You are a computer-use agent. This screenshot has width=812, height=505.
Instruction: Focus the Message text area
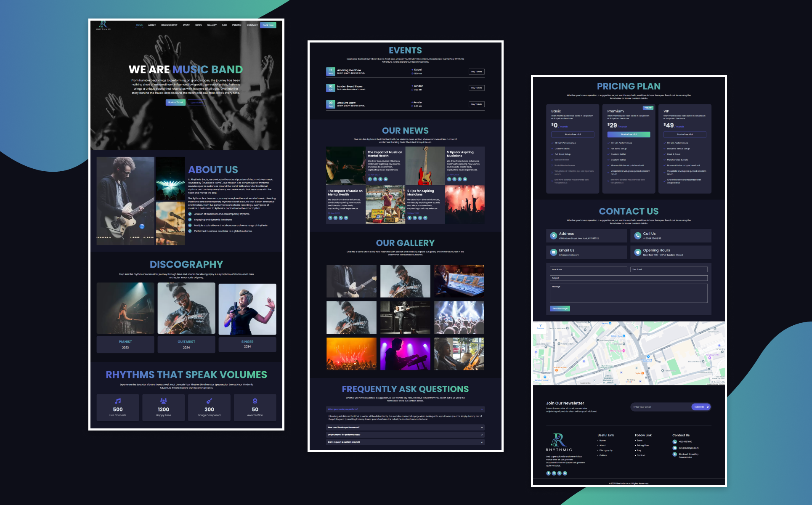[x=629, y=293]
